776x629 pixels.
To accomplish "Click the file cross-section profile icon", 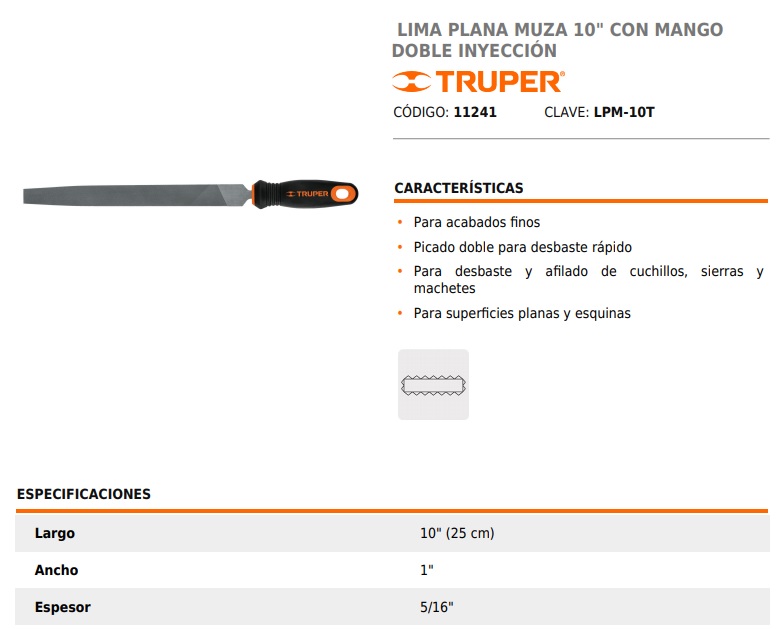I will [433, 384].
